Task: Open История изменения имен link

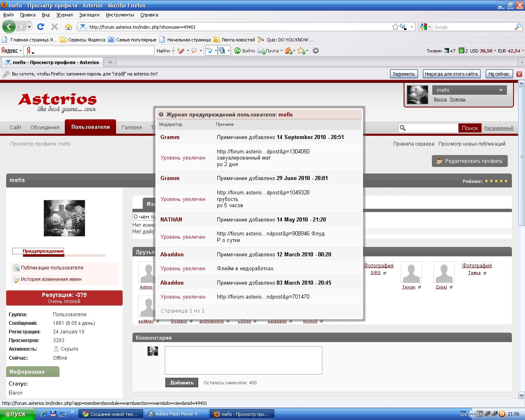Action: point(51,279)
